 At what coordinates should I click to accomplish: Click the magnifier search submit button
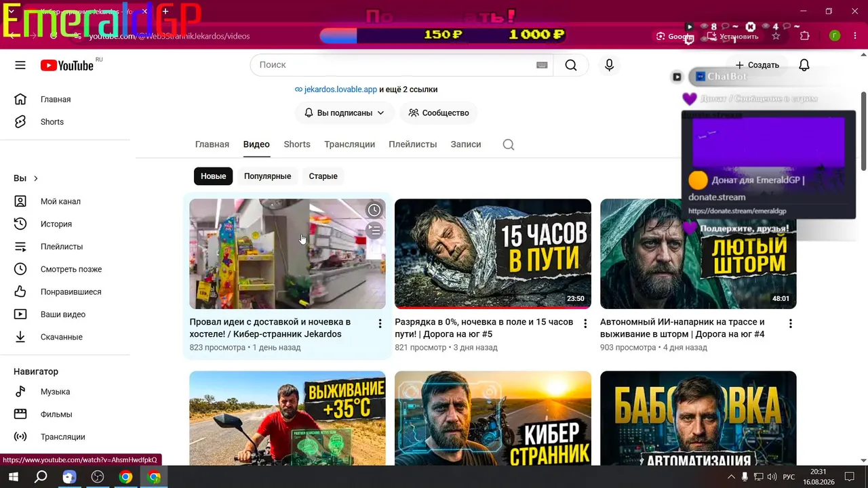pos(571,65)
